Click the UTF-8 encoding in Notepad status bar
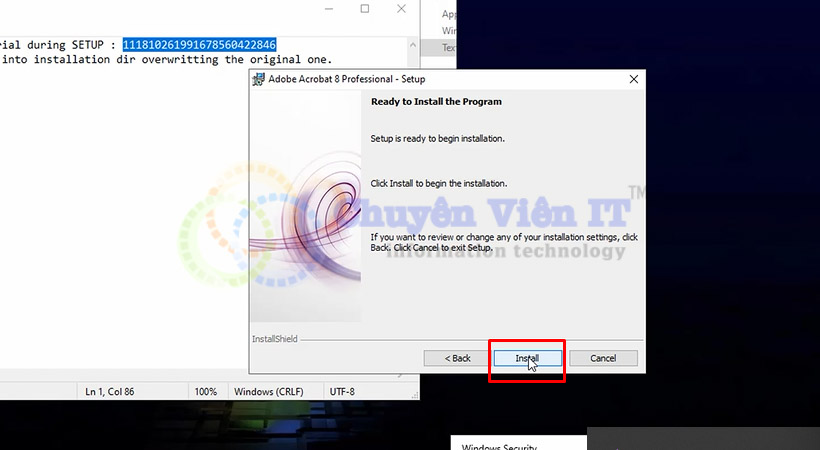 point(342,391)
